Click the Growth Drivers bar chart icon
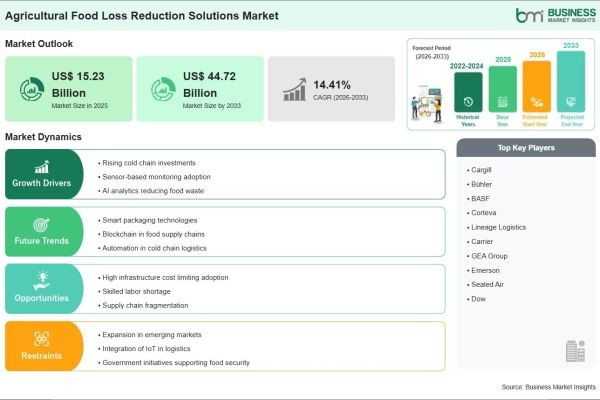This screenshot has width=600, height=400. [x=42, y=167]
